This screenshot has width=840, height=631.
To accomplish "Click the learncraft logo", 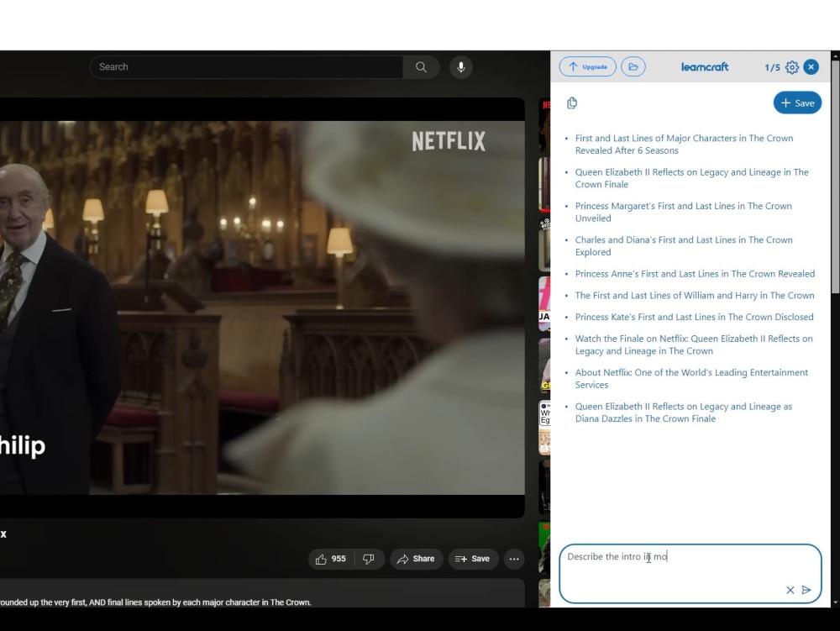I will (705, 67).
